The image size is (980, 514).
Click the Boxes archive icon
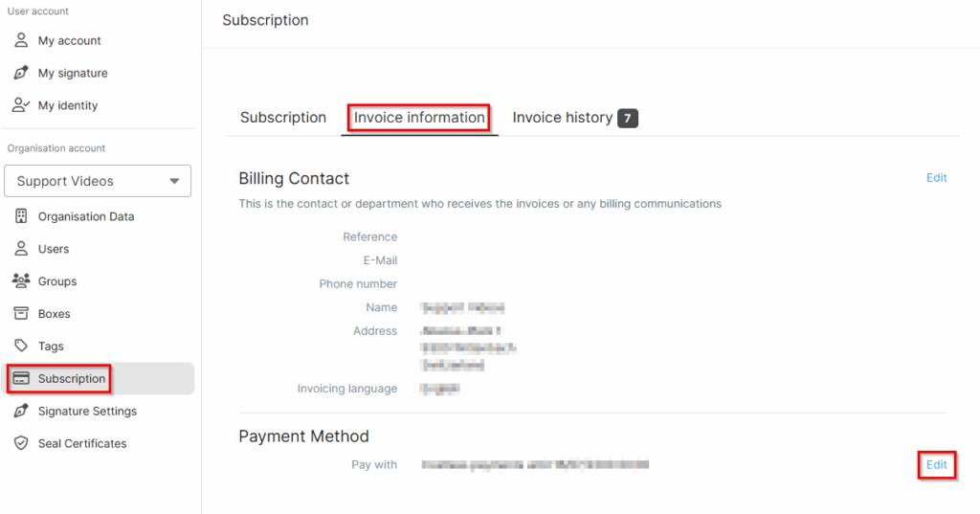point(21,313)
